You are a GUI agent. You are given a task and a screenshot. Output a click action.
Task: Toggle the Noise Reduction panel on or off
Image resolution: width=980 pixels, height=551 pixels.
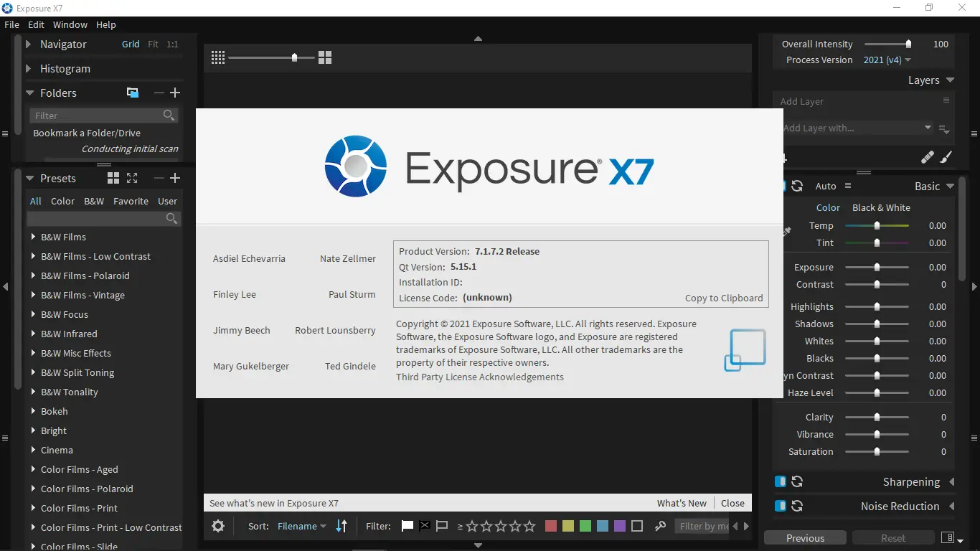coord(781,506)
